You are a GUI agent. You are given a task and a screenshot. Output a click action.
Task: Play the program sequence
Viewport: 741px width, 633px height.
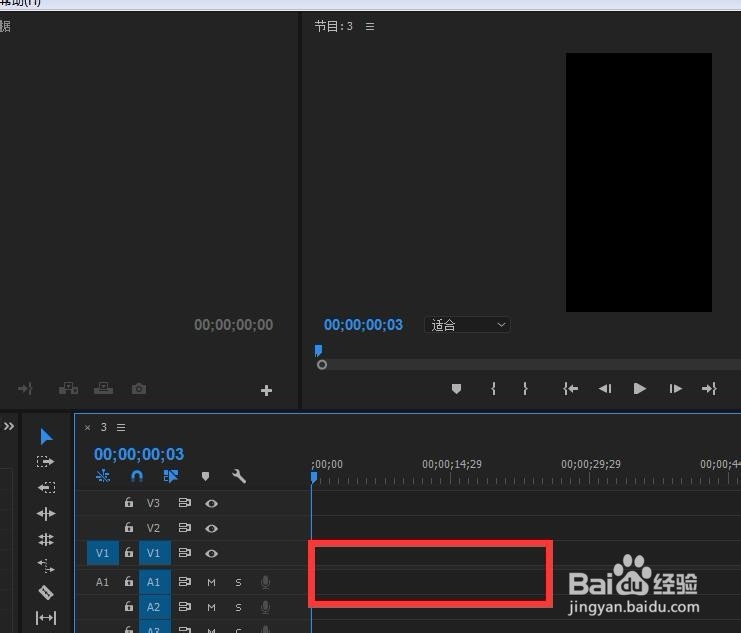coord(639,389)
